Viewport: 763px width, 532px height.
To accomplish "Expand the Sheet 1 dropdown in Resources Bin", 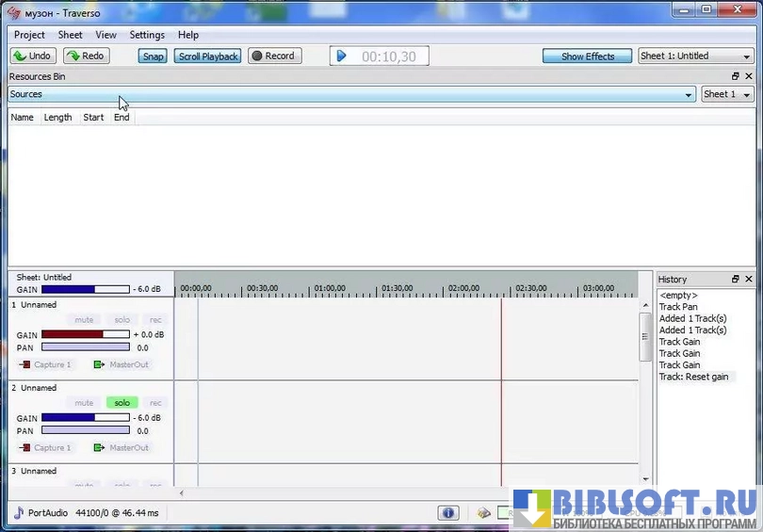I will [x=728, y=94].
